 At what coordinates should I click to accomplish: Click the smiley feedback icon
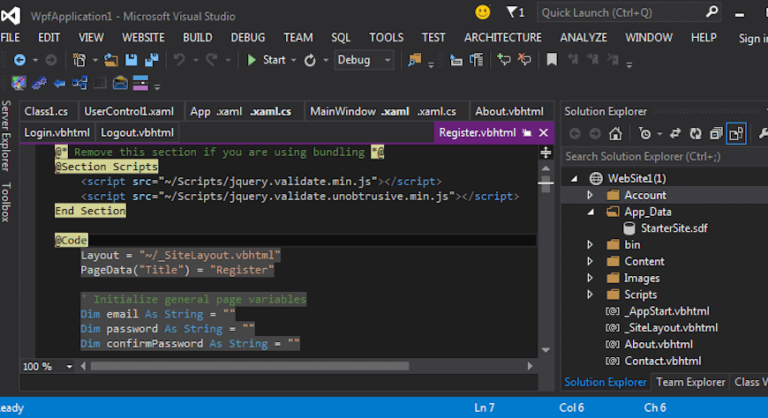tap(483, 12)
